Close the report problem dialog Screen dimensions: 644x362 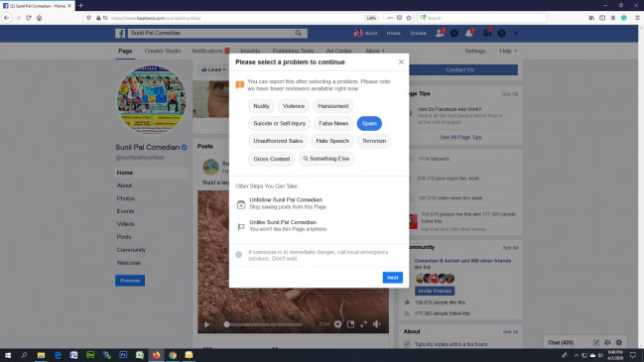coord(401,61)
